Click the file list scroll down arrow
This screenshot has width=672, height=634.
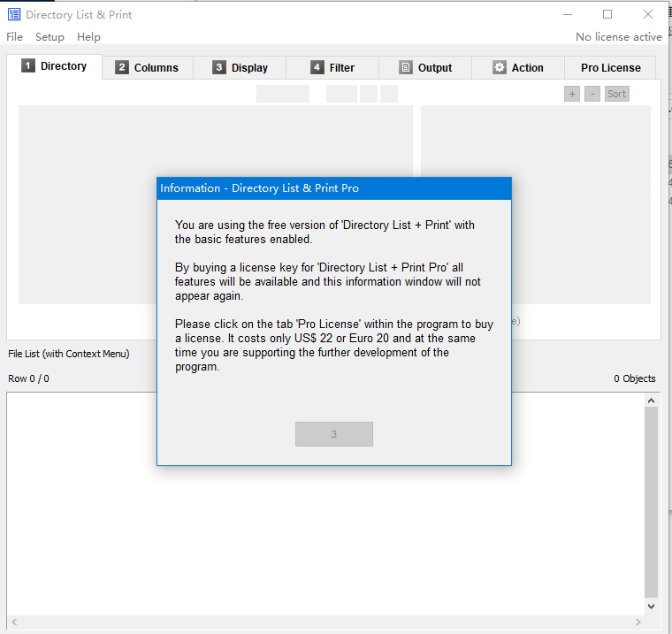[x=651, y=606]
